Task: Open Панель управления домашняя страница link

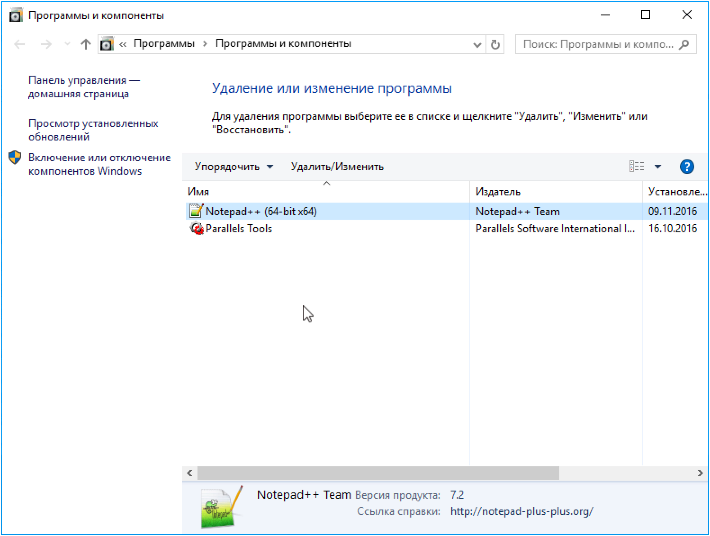Action: (84, 87)
